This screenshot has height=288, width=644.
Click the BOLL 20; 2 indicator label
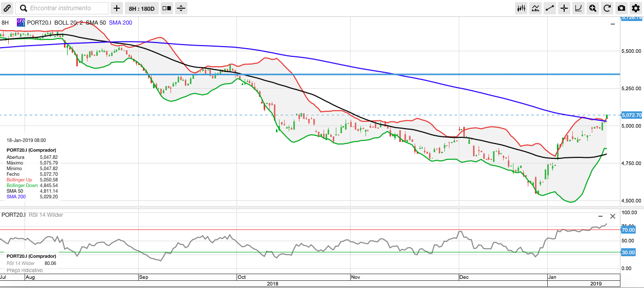[x=69, y=23]
